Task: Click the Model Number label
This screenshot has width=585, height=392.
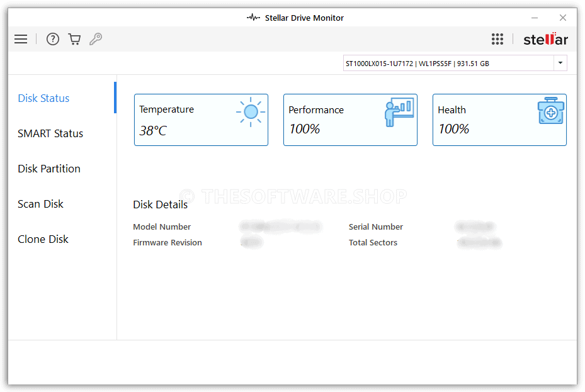Action: pyautogui.click(x=162, y=227)
